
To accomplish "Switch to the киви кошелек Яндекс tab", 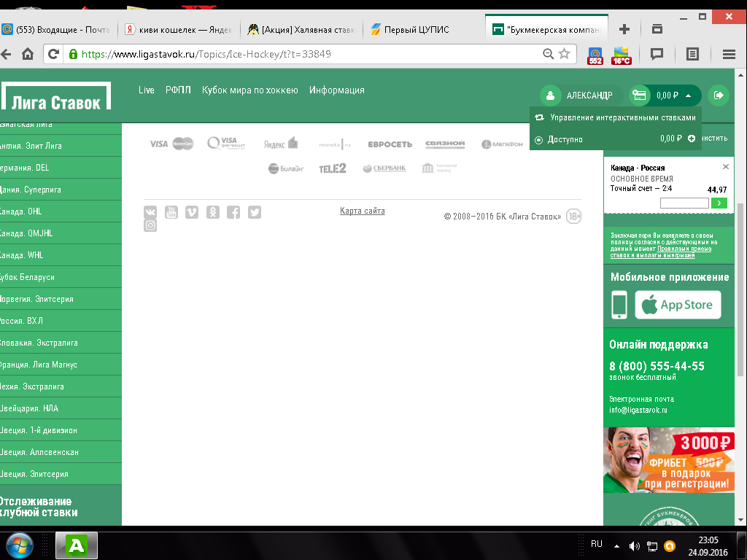I will pyautogui.click(x=179, y=29).
